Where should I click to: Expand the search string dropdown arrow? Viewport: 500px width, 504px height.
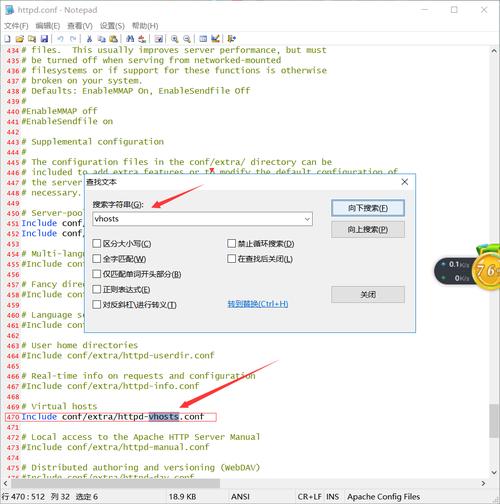307,219
